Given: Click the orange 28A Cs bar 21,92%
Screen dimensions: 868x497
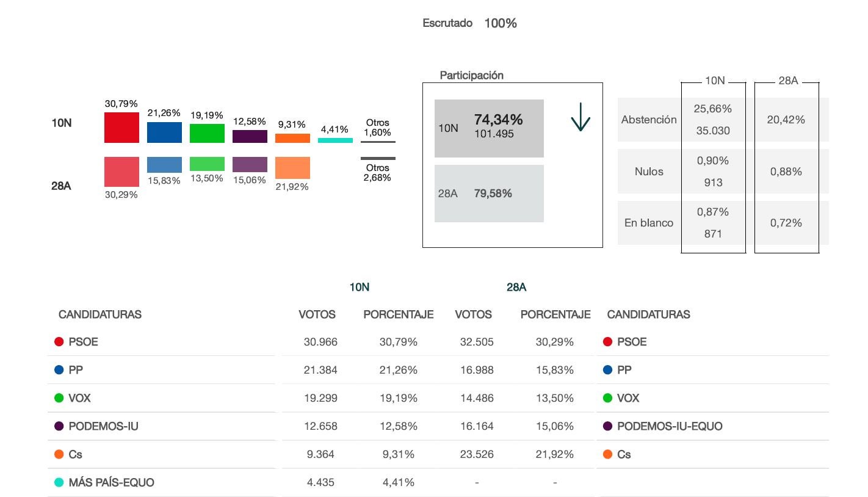Looking at the screenshot, I should (x=292, y=168).
